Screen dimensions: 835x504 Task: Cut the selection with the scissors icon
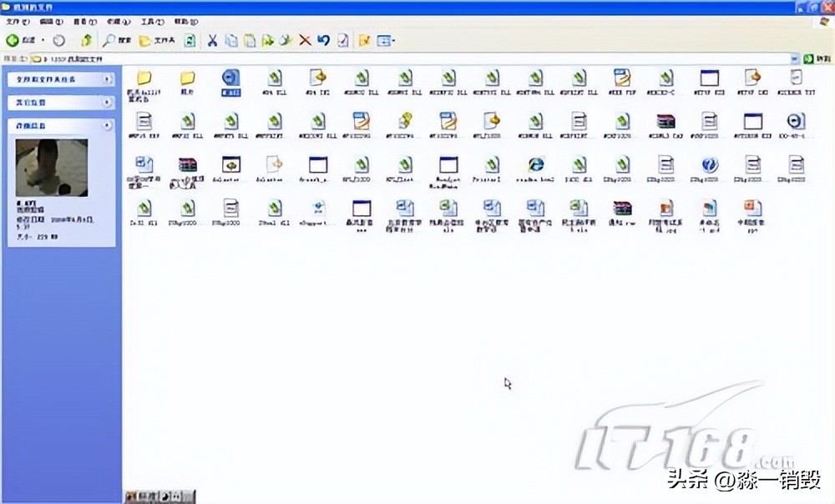click(212, 40)
